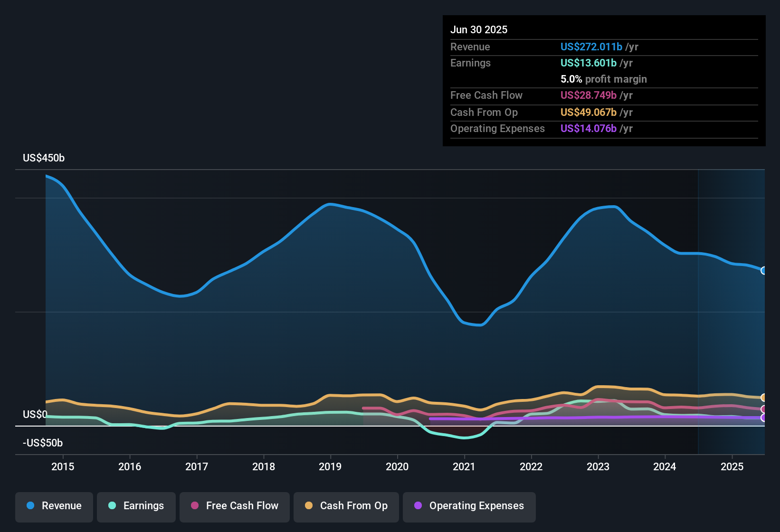Click the 5.0% profit margin text
This screenshot has width=780, height=532.
click(603, 79)
